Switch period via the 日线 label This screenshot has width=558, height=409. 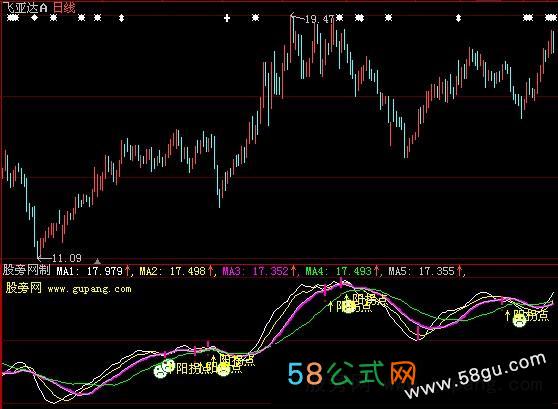pyautogui.click(x=64, y=7)
